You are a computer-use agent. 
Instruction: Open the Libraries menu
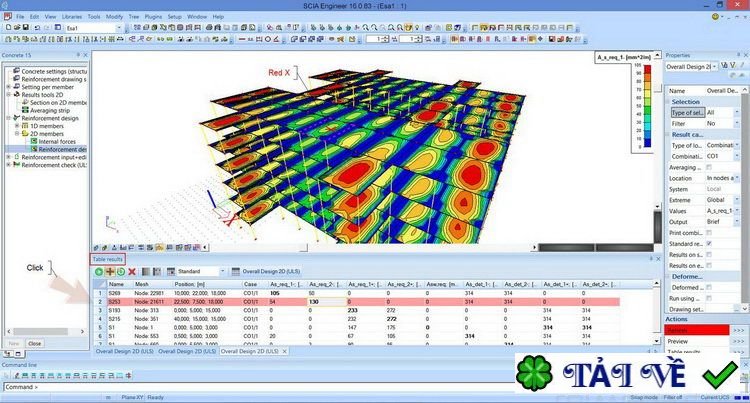point(72,17)
